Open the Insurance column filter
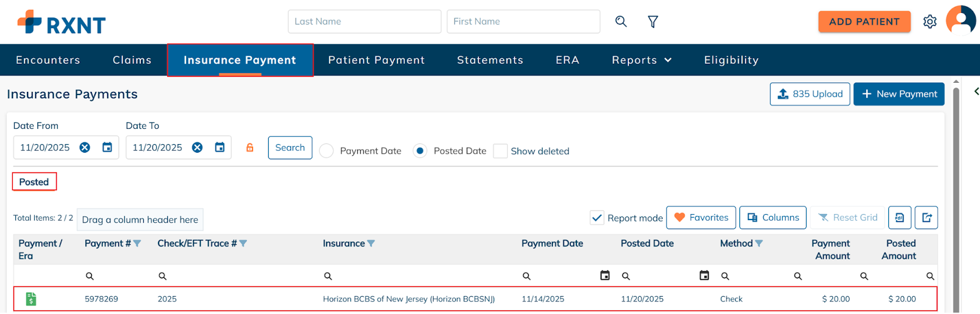The image size is (980, 314). (x=371, y=243)
